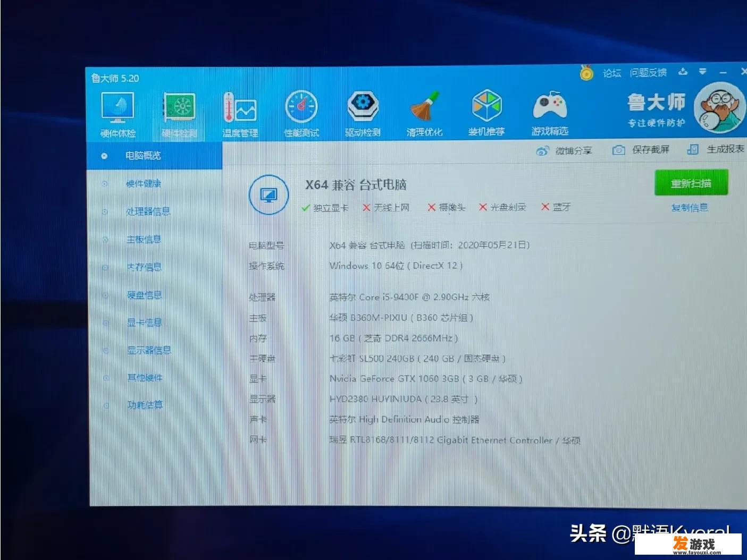Screen dimensions: 747x560
Task: Open 主板信息 in sidebar
Action: (144, 240)
